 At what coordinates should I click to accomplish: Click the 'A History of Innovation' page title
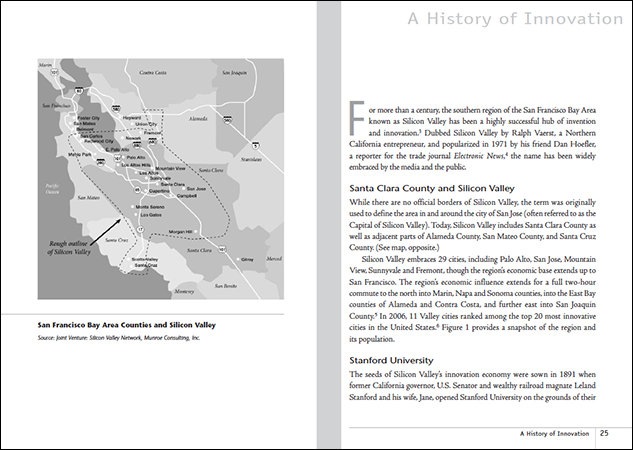click(x=515, y=19)
